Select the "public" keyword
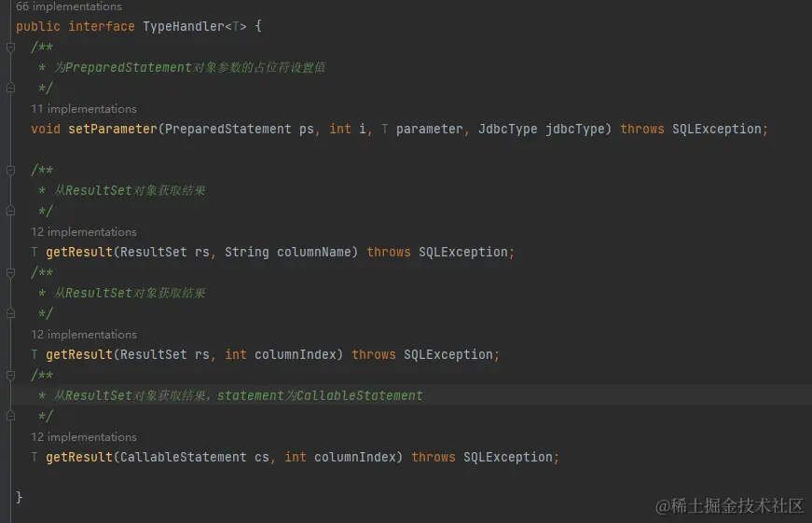 pos(38,26)
